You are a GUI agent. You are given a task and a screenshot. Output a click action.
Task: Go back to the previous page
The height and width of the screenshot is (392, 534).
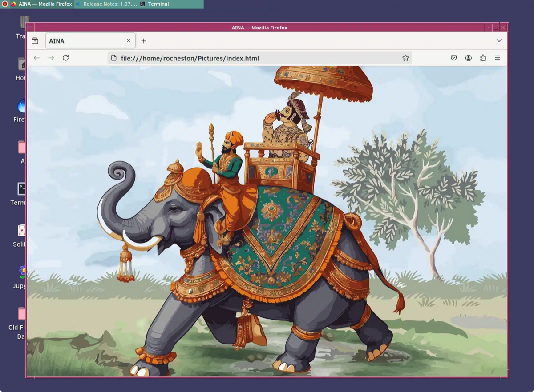click(36, 58)
